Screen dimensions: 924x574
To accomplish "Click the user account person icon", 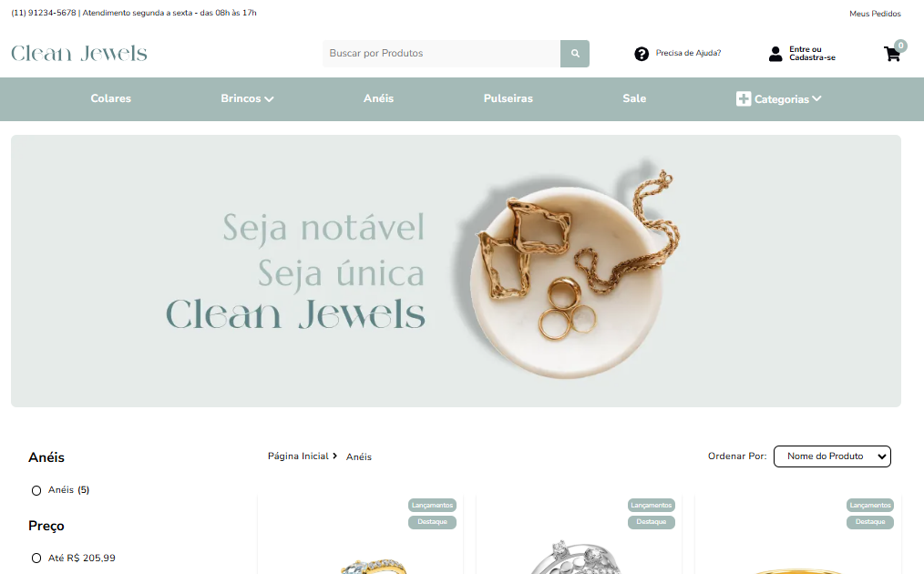I will [x=775, y=54].
